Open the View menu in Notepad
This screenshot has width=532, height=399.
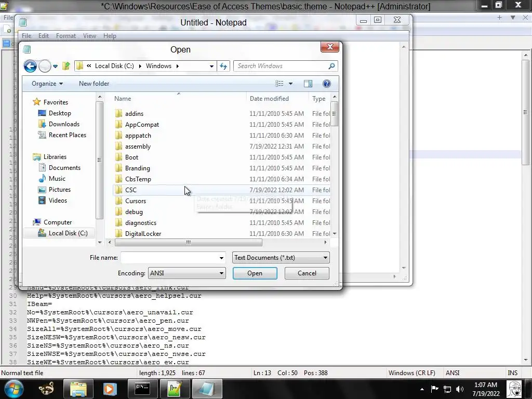click(89, 36)
